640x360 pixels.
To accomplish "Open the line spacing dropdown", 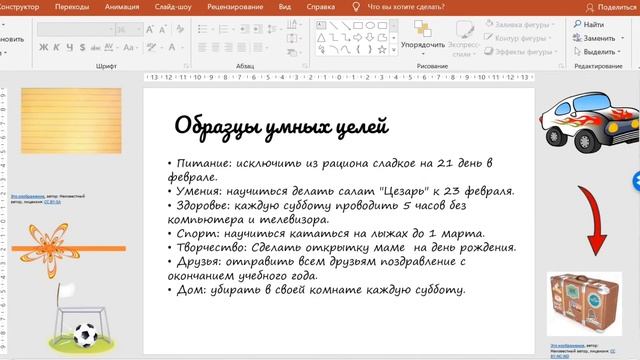I will pyautogui.click(x=274, y=29).
